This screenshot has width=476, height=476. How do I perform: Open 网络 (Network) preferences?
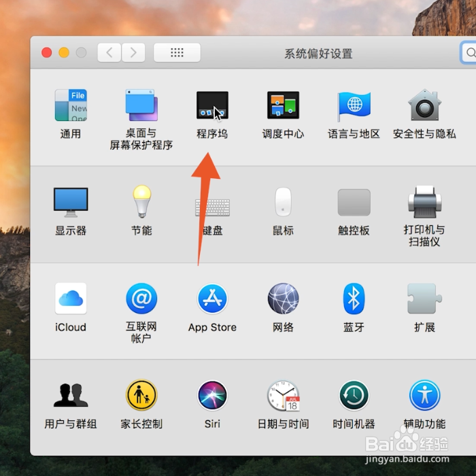tap(283, 299)
